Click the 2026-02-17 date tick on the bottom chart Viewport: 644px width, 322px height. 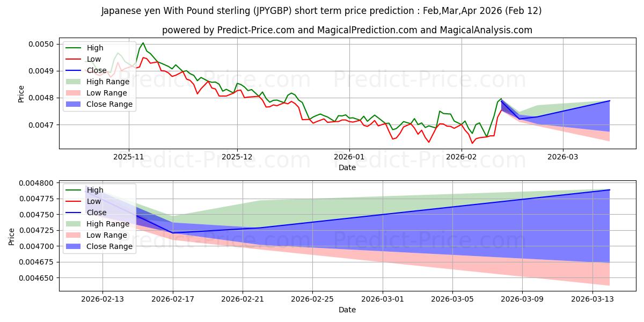pyautogui.click(x=173, y=299)
